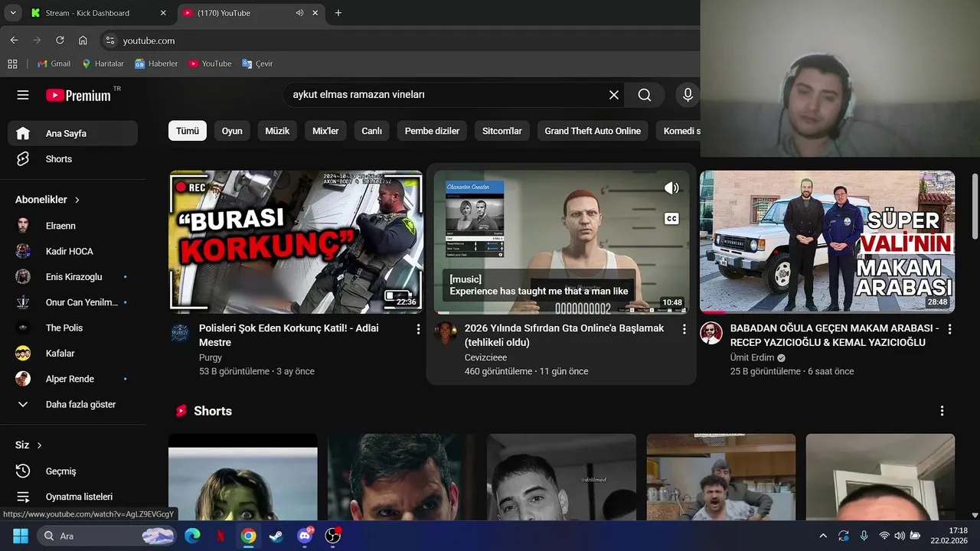Open Steam from the taskbar
Viewport: 980px width, 551px height.
coord(276,536)
